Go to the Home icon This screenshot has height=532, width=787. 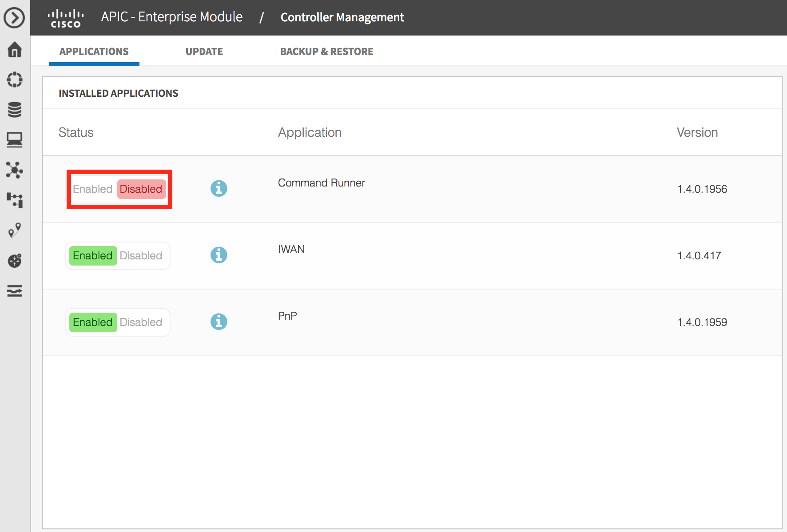click(15, 49)
